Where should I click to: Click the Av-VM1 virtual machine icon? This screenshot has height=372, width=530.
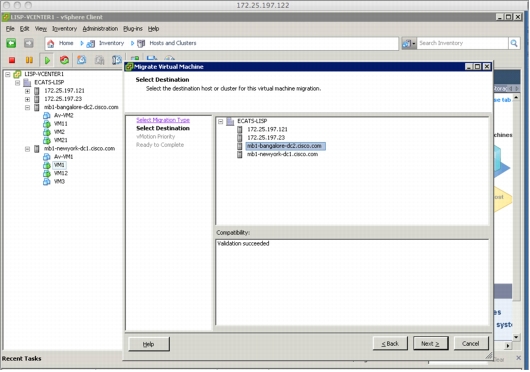tap(47, 157)
